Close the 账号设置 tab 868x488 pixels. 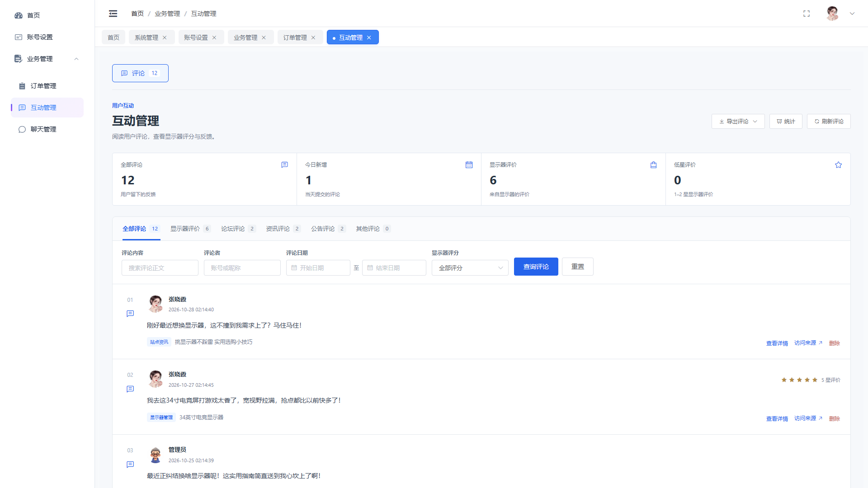[214, 38]
